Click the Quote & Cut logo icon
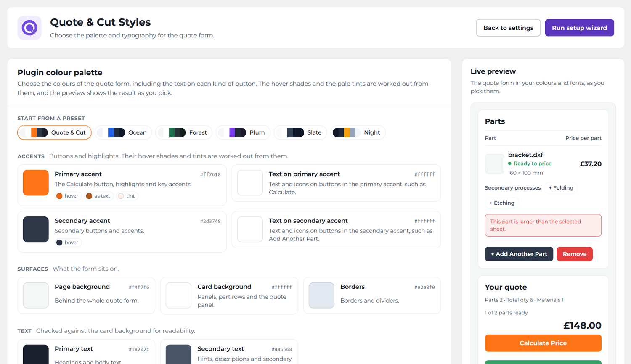This screenshot has height=364, width=631. pyautogui.click(x=29, y=28)
